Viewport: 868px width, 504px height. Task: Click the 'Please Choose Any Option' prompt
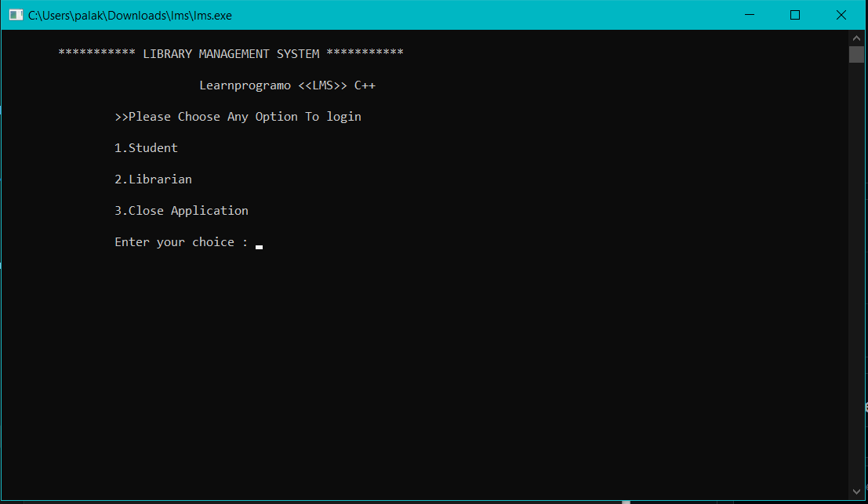tap(238, 116)
